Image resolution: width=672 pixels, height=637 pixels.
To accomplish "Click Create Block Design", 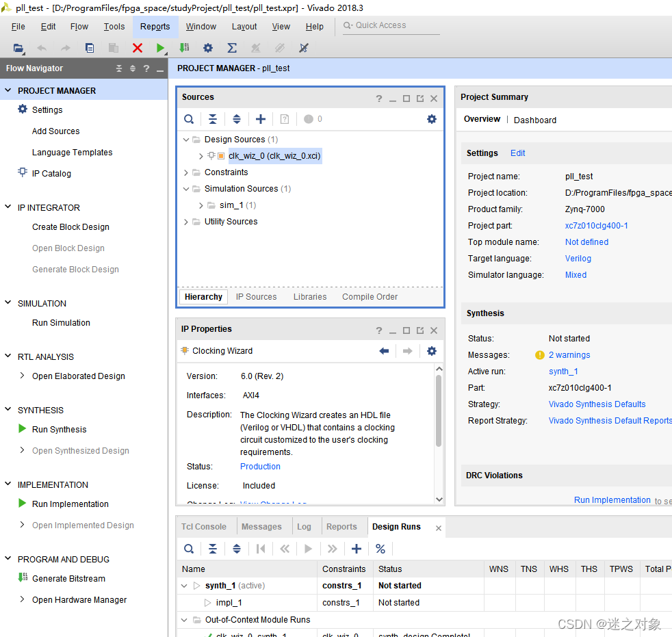I will pyautogui.click(x=70, y=227).
